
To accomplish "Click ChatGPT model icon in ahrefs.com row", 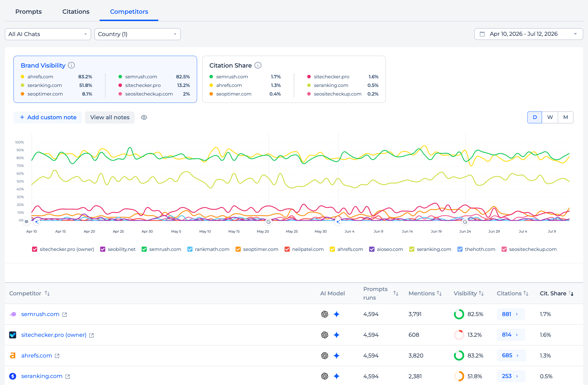I will tap(325, 356).
